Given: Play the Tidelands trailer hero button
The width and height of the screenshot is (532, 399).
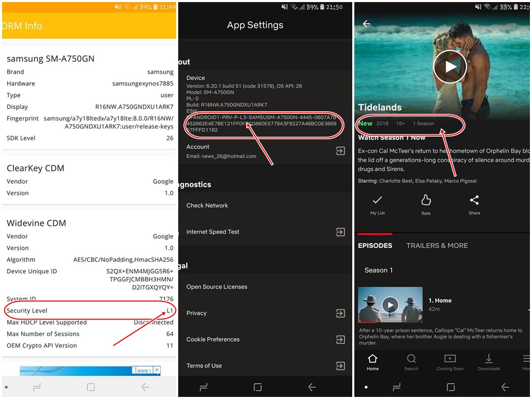Looking at the screenshot, I should [x=450, y=66].
